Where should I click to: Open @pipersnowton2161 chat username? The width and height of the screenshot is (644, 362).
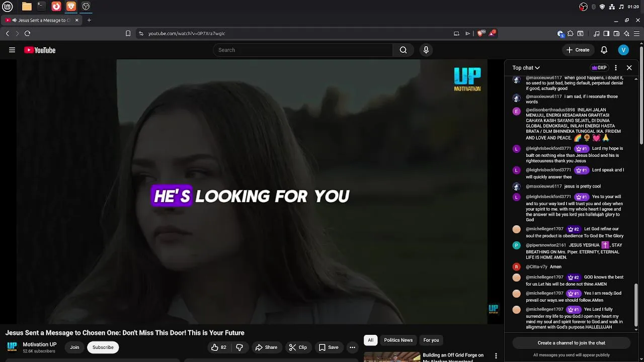[x=546, y=245]
